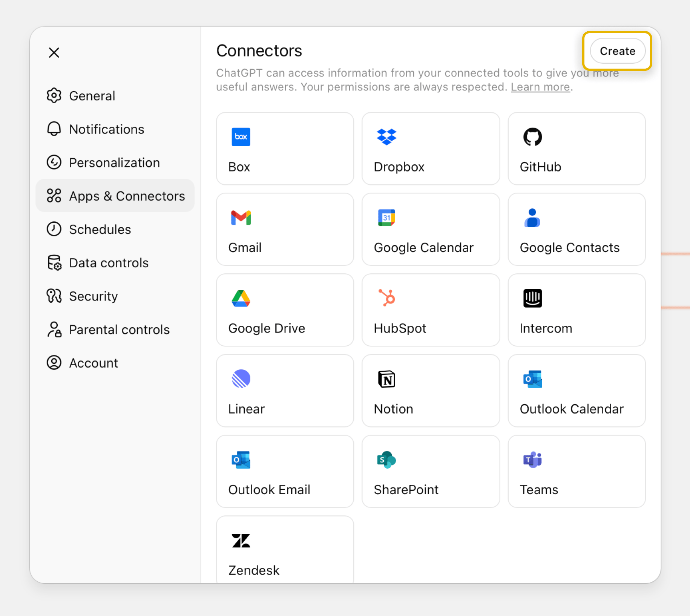The height and width of the screenshot is (616, 690).
Task: Open the Google Contacts connector
Action: tap(576, 229)
